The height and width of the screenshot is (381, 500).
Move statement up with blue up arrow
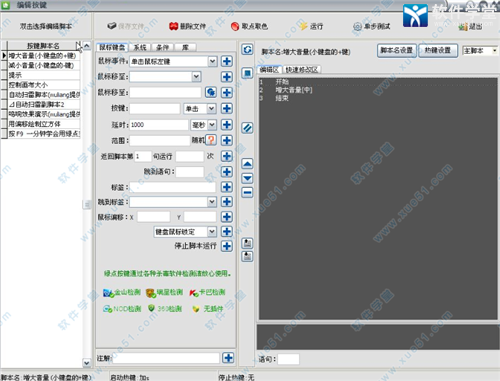pos(247,164)
